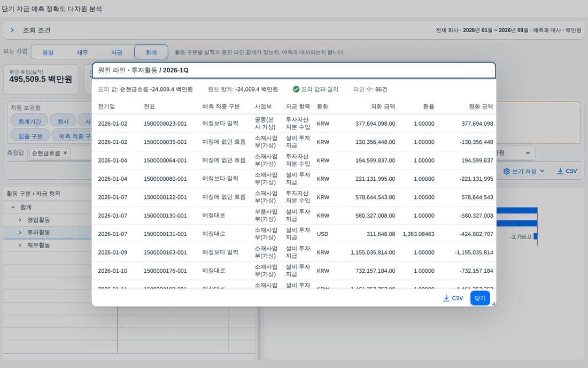Screen dimensions: 588x368
Task: Sort by the 전표 column header
Action: [x=149, y=106]
